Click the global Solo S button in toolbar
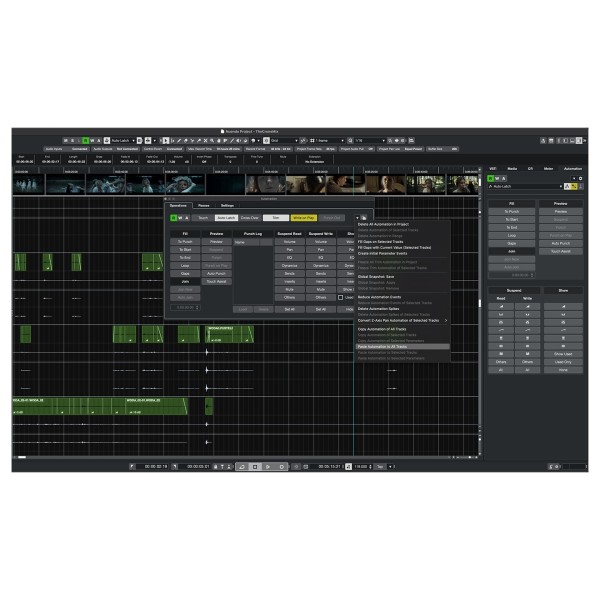 click(72, 141)
